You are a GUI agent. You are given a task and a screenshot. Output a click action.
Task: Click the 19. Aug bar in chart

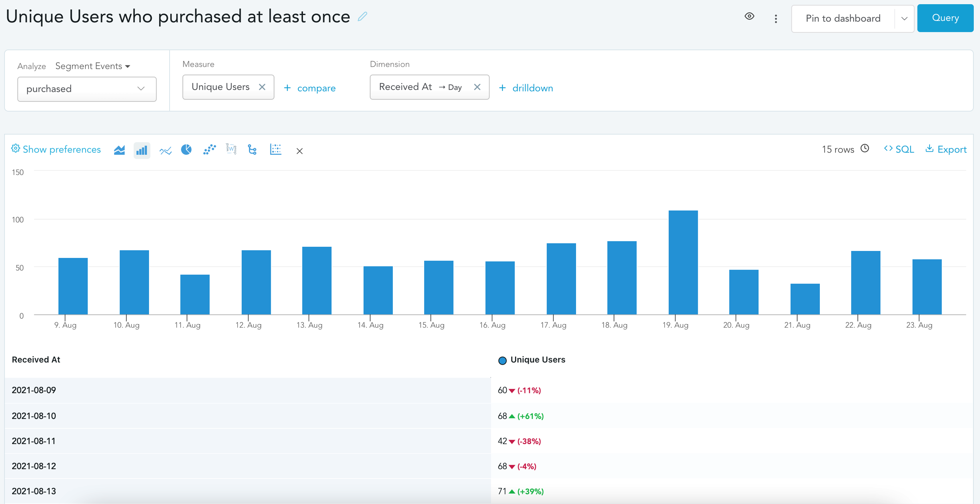tap(683, 262)
